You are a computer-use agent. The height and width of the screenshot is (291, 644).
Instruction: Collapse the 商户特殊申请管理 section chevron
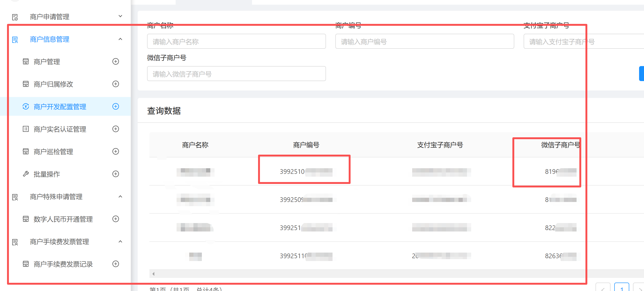pyautogui.click(x=120, y=197)
